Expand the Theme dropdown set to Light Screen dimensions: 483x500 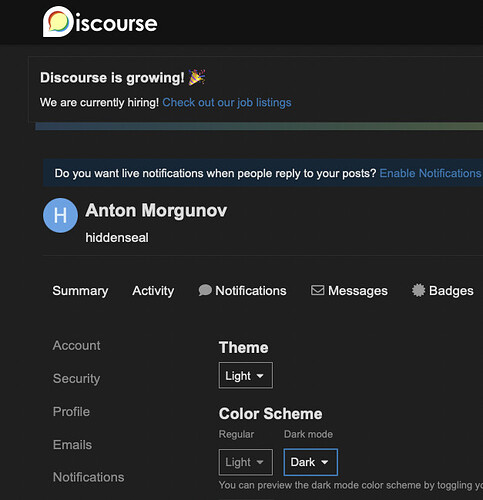tap(246, 375)
